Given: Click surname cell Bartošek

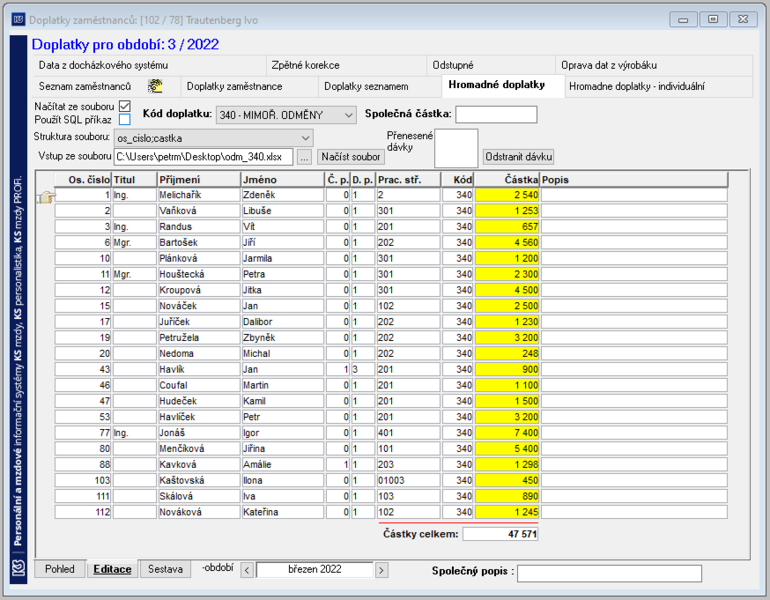Looking at the screenshot, I should coord(199,243).
